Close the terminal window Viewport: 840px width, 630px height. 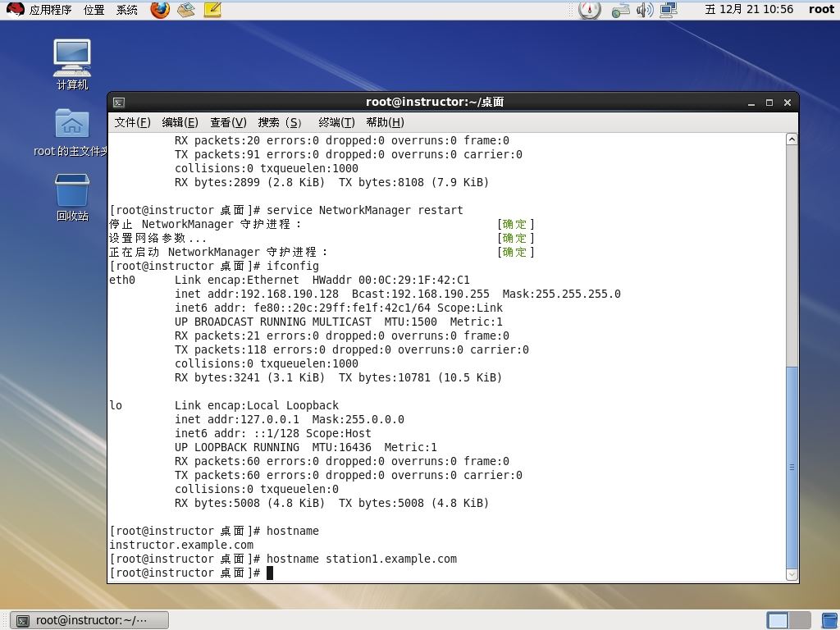(787, 103)
